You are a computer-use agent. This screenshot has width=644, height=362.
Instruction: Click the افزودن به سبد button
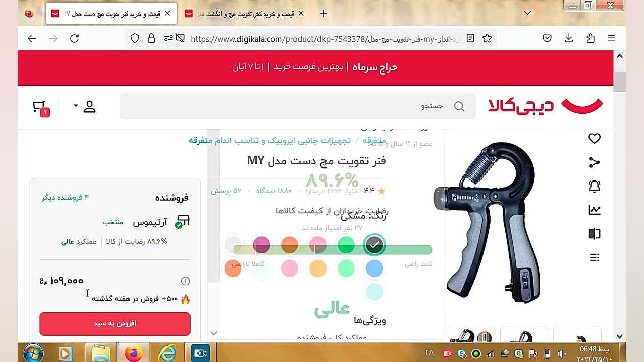[115, 324]
